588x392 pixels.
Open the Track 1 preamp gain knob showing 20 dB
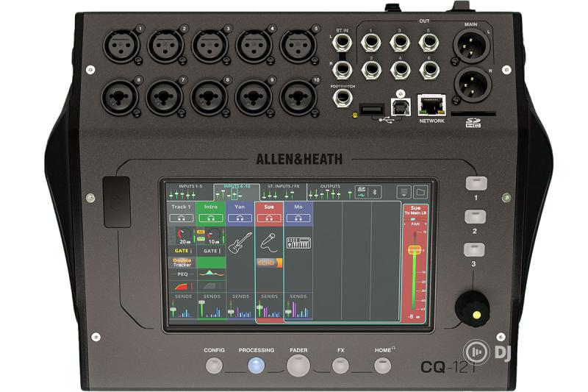coord(184,236)
